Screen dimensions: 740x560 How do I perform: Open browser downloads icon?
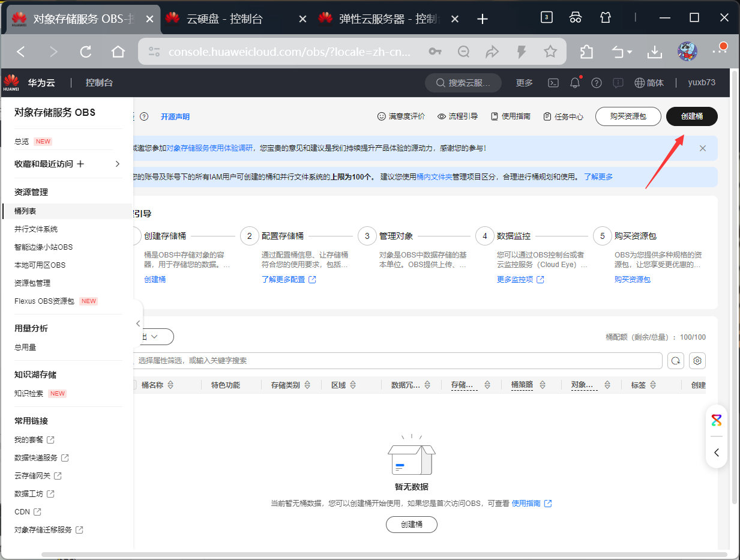click(654, 52)
